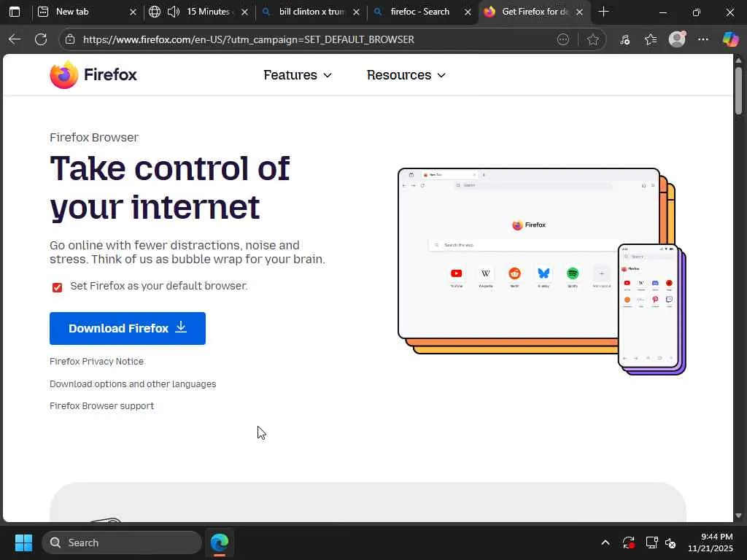Screen dimensions: 747x560
Task: Add this page to favorites star icon
Action: (592, 39)
